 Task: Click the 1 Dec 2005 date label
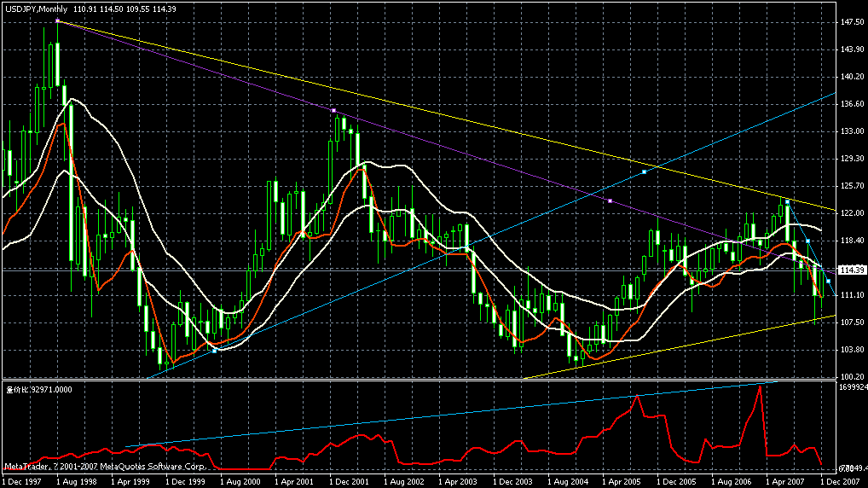pos(677,482)
